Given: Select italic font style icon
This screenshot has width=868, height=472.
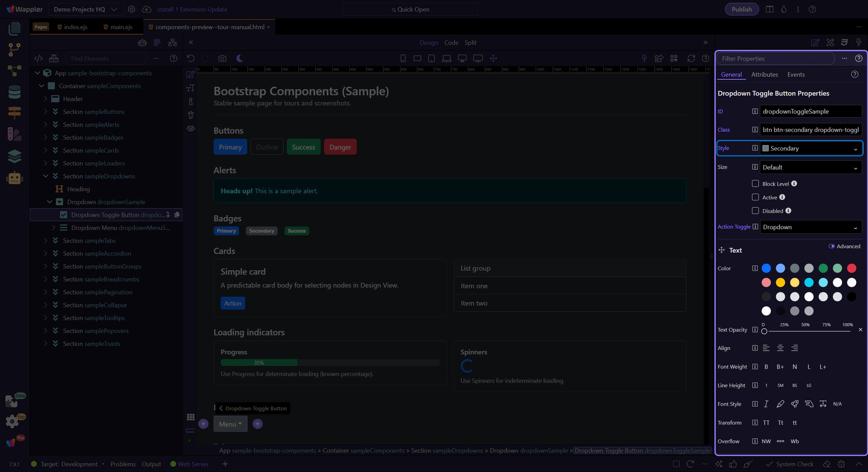Looking at the screenshot, I should pyautogui.click(x=766, y=404).
